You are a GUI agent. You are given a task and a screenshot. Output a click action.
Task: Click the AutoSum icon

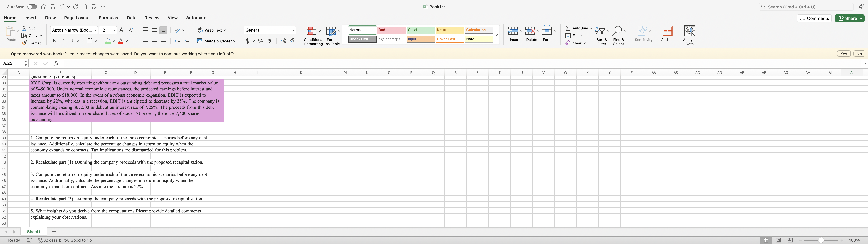(578, 28)
